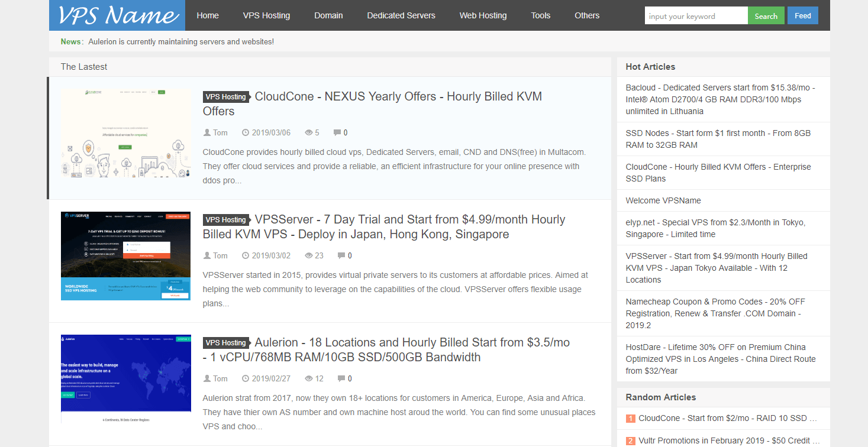Click the views eye icon showing 23
Viewport: 868px width, 447px height.
[x=308, y=255]
